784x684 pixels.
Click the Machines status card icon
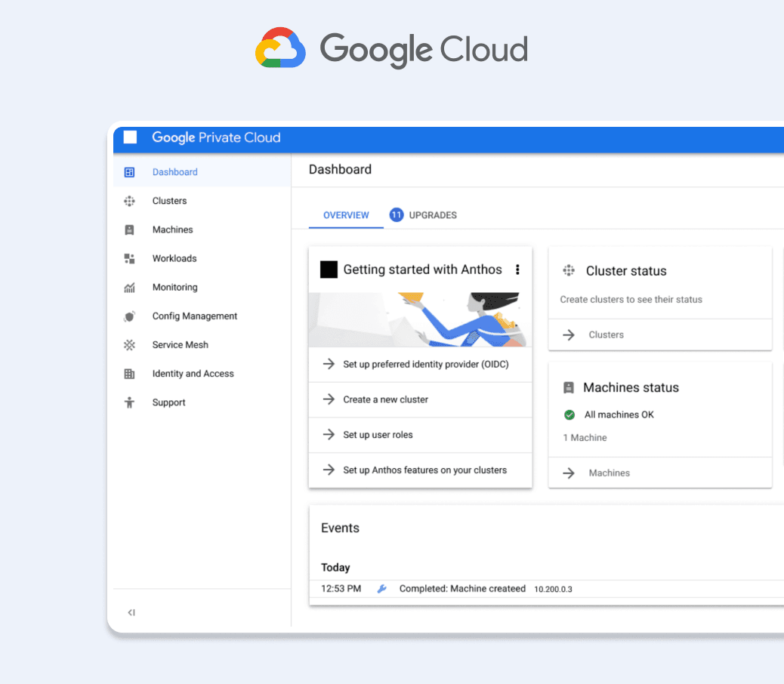[569, 387]
